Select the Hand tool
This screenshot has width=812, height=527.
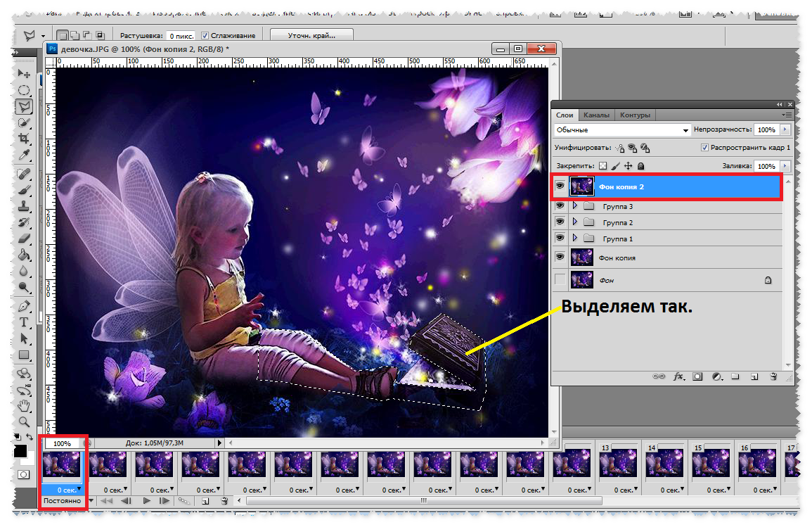24,406
